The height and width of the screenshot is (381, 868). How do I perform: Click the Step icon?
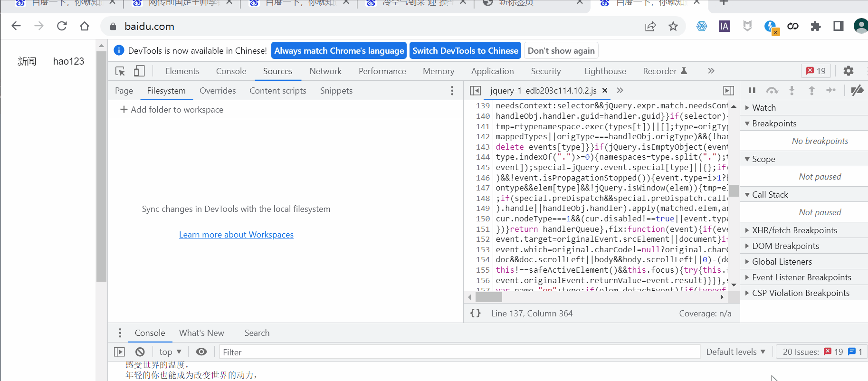tap(831, 90)
